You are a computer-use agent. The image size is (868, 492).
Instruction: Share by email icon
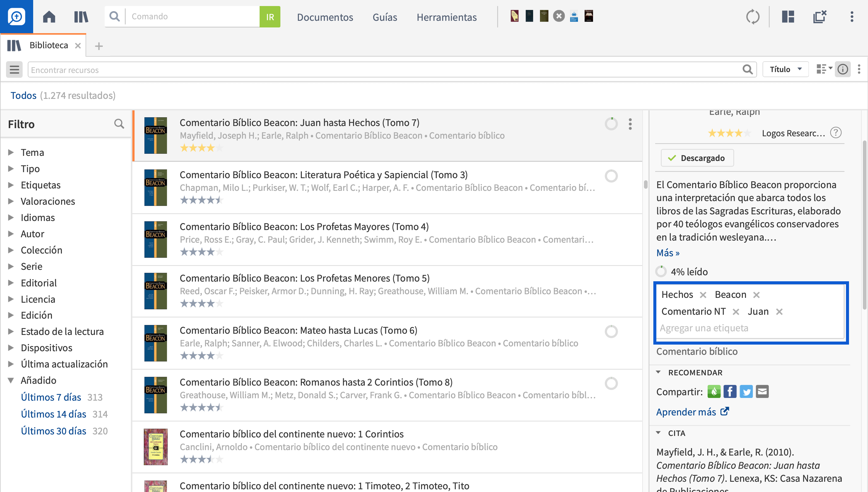762,392
